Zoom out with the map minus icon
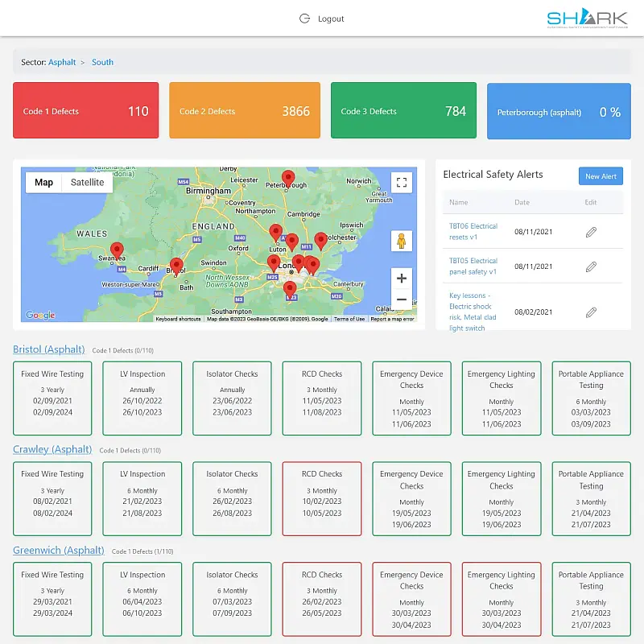This screenshot has width=644, height=644. (402, 299)
